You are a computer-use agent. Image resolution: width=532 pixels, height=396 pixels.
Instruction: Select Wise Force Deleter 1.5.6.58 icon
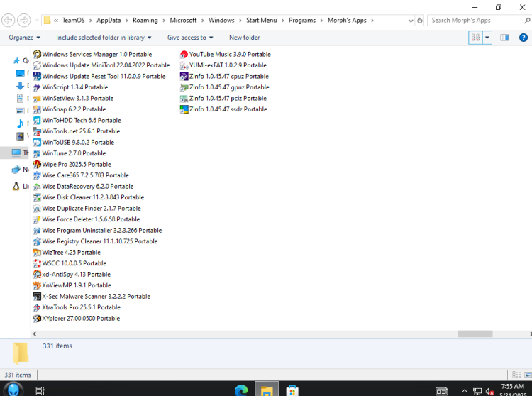tap(37, 219)
